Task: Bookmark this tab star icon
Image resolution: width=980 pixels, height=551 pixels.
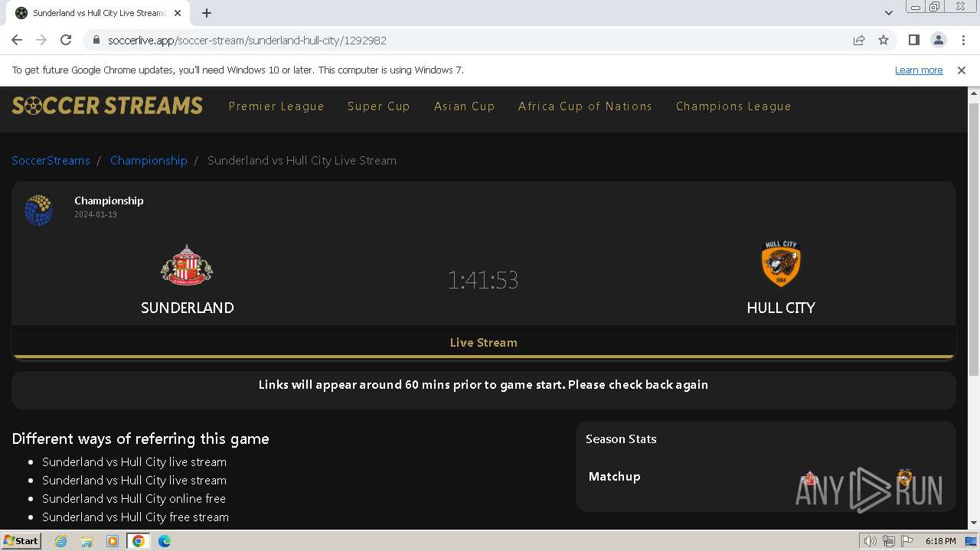Action: 884,41
